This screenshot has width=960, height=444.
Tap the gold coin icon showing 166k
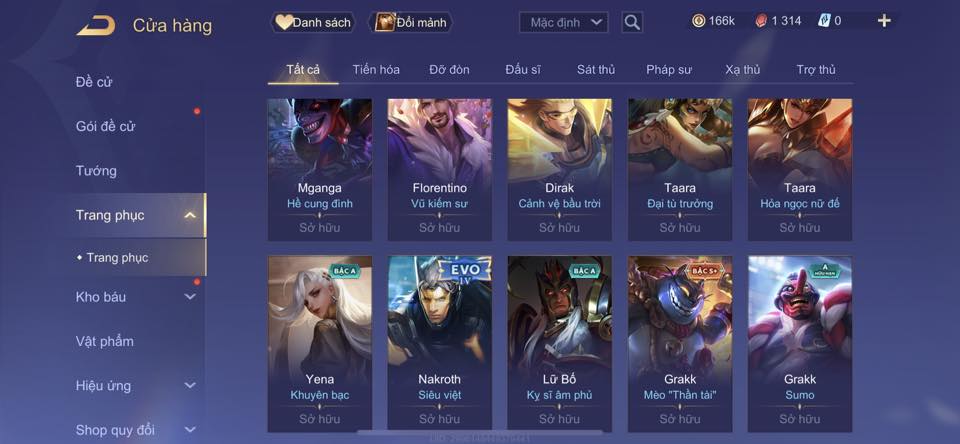point(699,21)
